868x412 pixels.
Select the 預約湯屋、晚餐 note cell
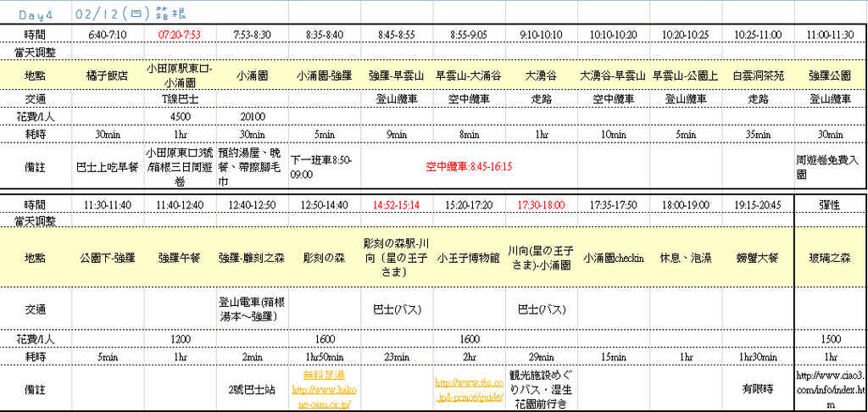tap(252, 165)
